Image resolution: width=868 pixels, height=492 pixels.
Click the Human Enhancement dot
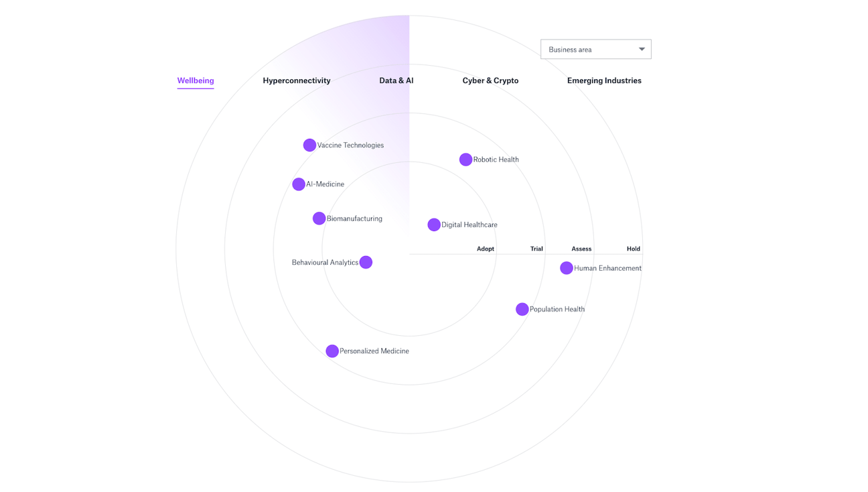(567, 267)
